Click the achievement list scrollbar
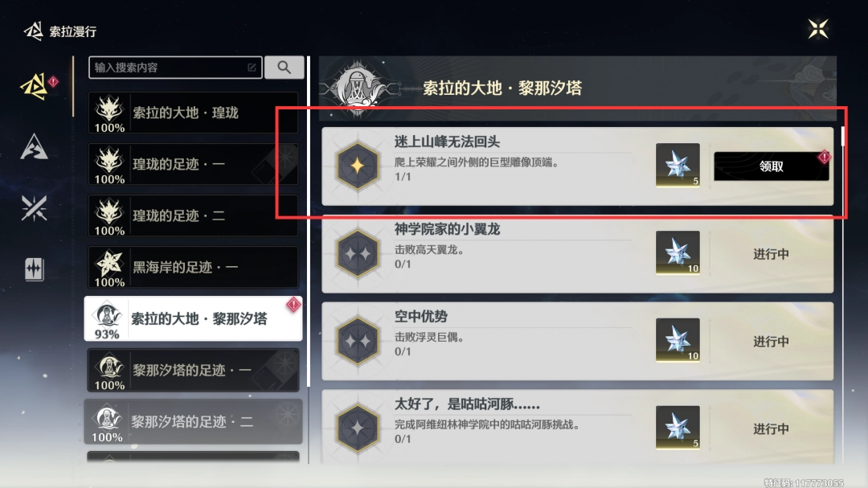 pos(842,136)
